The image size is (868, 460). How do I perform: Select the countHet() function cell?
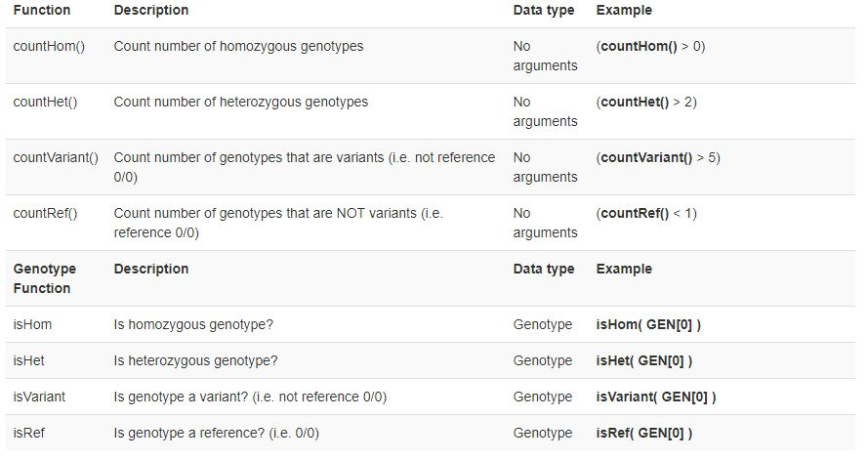(48, 103)
